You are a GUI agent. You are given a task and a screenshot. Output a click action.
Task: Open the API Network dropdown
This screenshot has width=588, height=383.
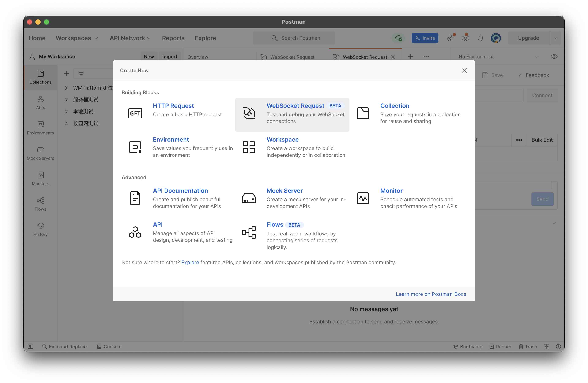click(x=130, y=38)
